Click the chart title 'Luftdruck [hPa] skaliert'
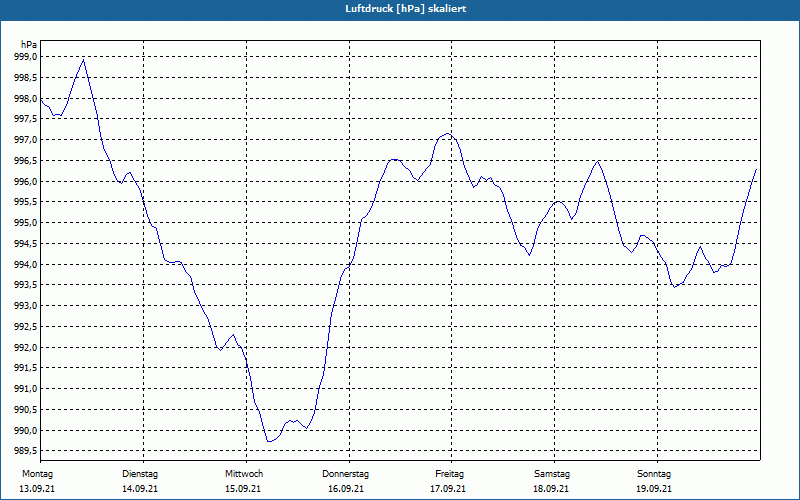This screenshot has height=500, width=800. (x=406, y=9)
